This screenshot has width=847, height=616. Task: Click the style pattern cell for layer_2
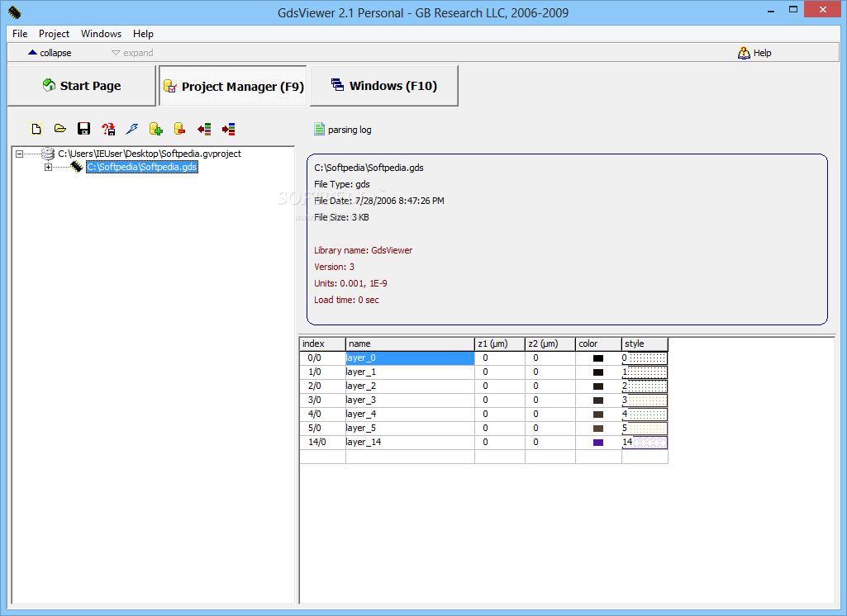pos(645,386)
